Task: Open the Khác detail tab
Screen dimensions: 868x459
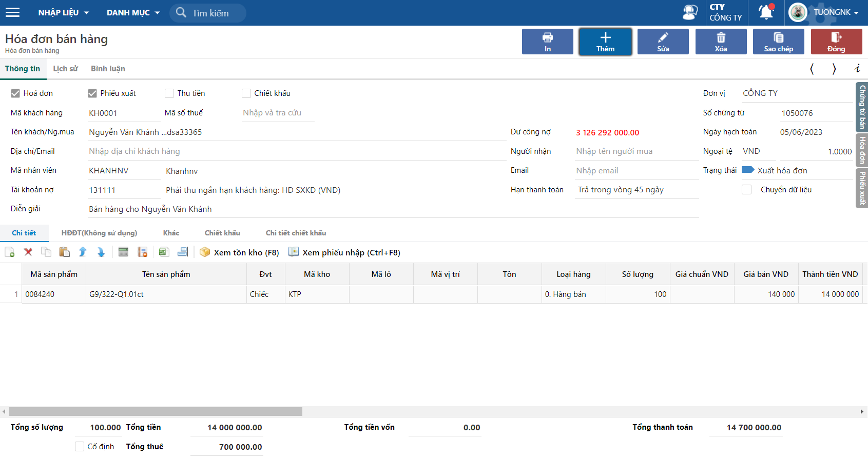Action: point(171,233)
